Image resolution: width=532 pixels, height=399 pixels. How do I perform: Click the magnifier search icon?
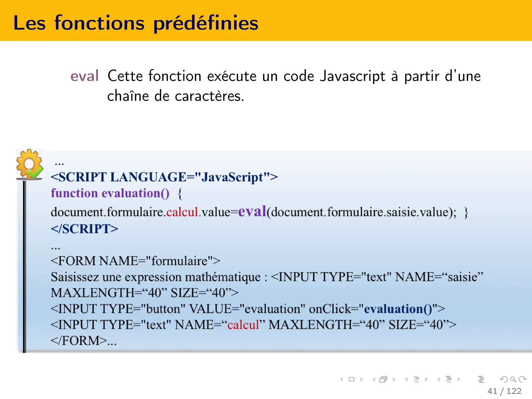click(513, 380)
